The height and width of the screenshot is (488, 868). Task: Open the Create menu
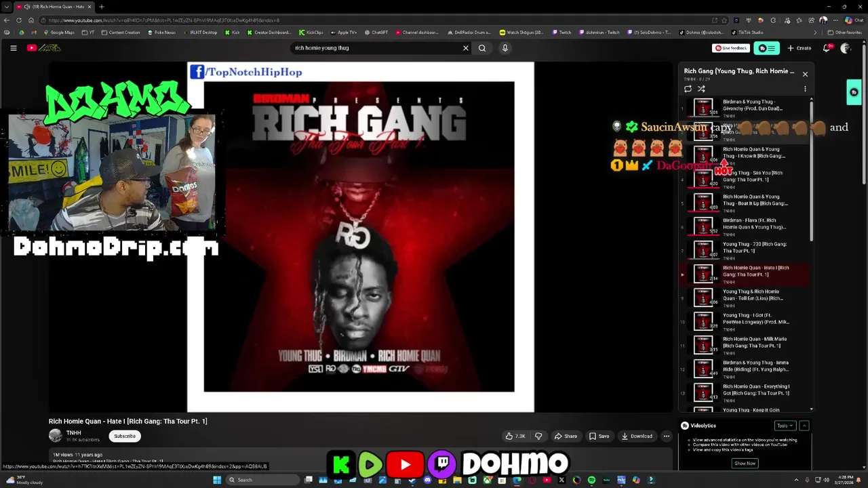tap(799, 48)
